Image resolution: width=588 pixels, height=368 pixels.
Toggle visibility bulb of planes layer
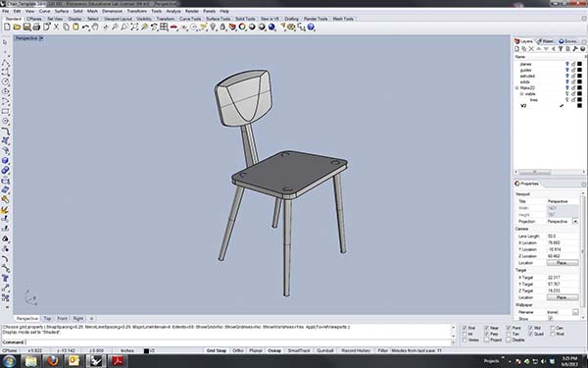(x=567, y=64)
